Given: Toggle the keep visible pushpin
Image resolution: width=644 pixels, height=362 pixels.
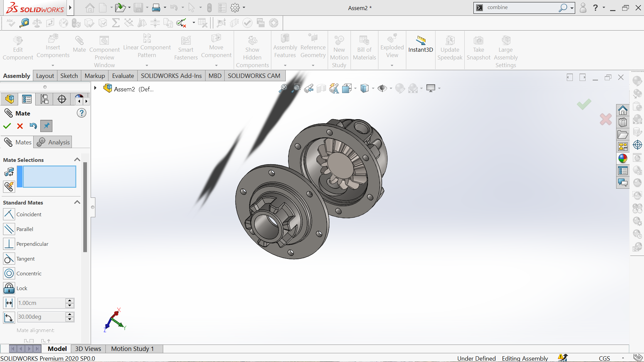Looking at the screenshot, I should 46,126.
